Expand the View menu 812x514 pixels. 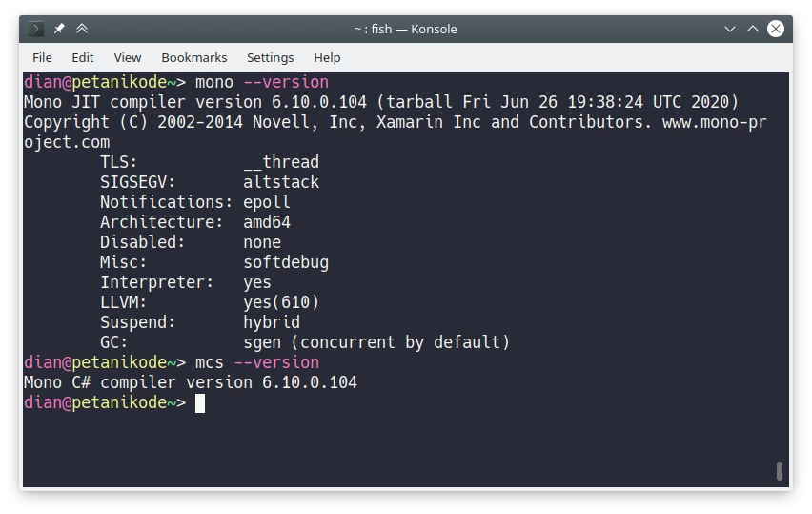click(x=128, y=57)
